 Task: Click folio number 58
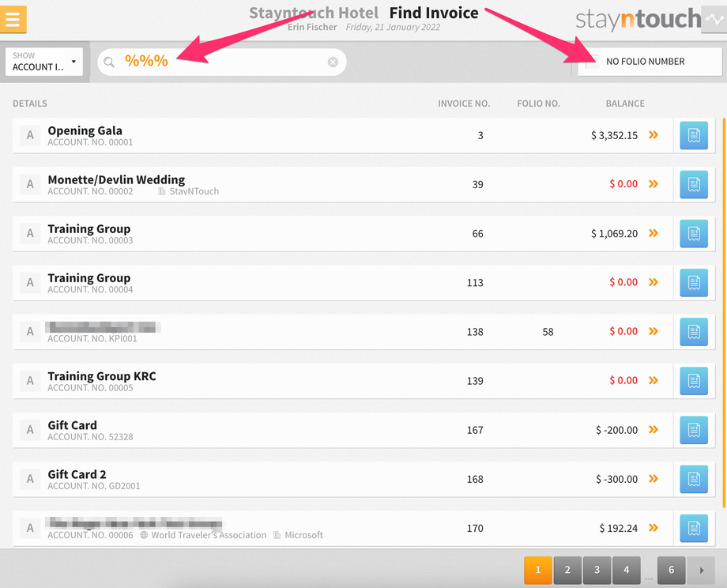pos(548,332)
